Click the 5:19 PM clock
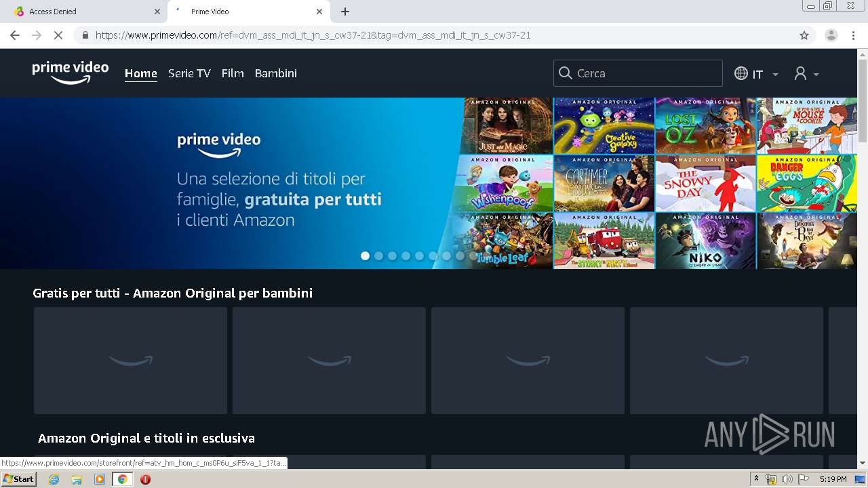 pyautogui.click(x=833, y=479)
